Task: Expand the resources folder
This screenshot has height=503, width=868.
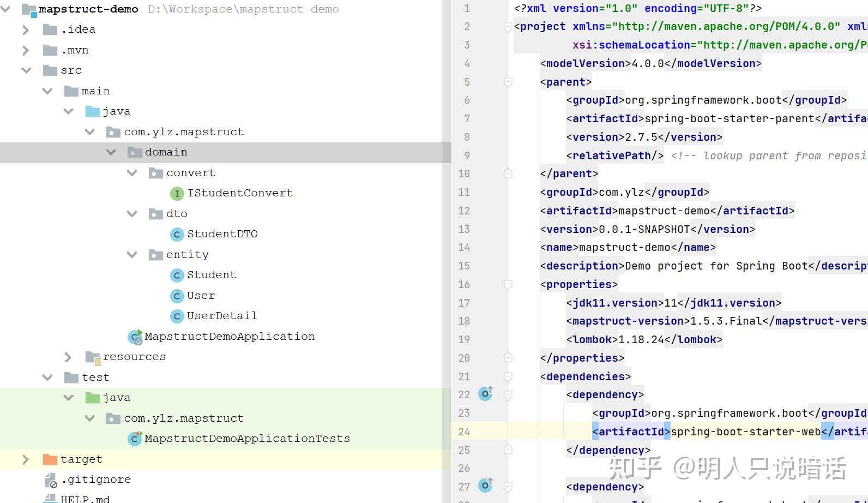Action: tap(68, 357)
